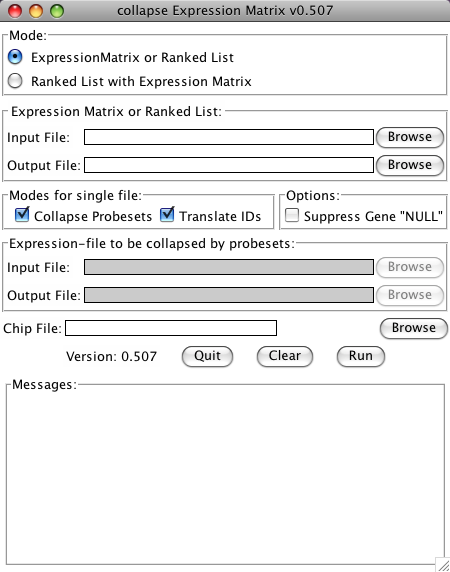The height and width of the screenshot is (572, 450).
Task: Click the yellow minimize window button
Action: 36,11
